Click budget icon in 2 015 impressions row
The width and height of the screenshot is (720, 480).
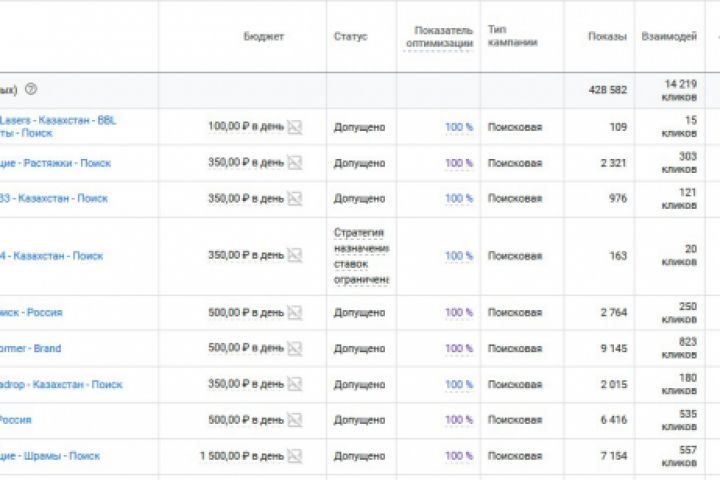click(294, 384)
